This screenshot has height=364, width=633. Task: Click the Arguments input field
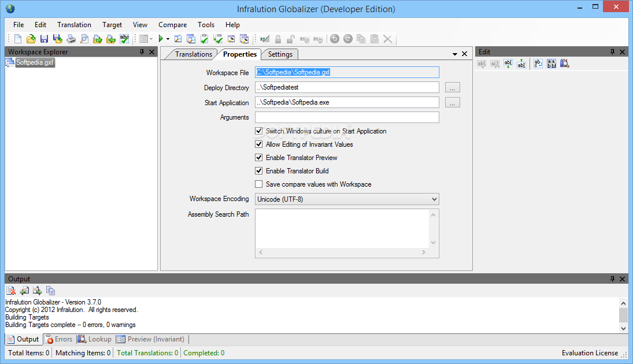(347, 117)
